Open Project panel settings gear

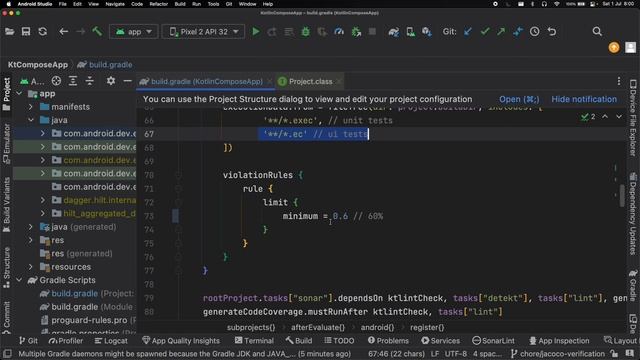click(x=111, y=81)
